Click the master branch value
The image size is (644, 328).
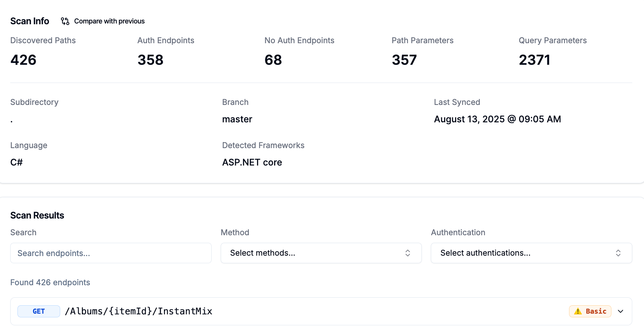click(x=237, y=119)
